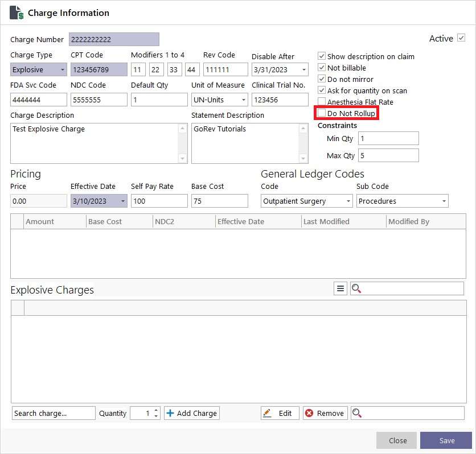
Task: Open the Charge Type dropdown
Action: point(62,69)
